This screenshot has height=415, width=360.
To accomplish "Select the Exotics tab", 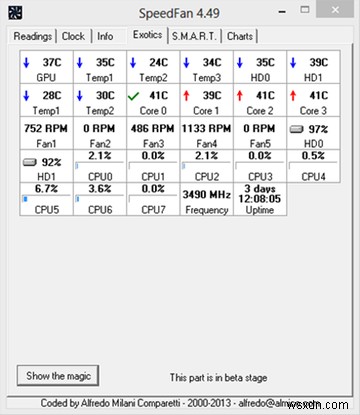I will tap(148, 34).
